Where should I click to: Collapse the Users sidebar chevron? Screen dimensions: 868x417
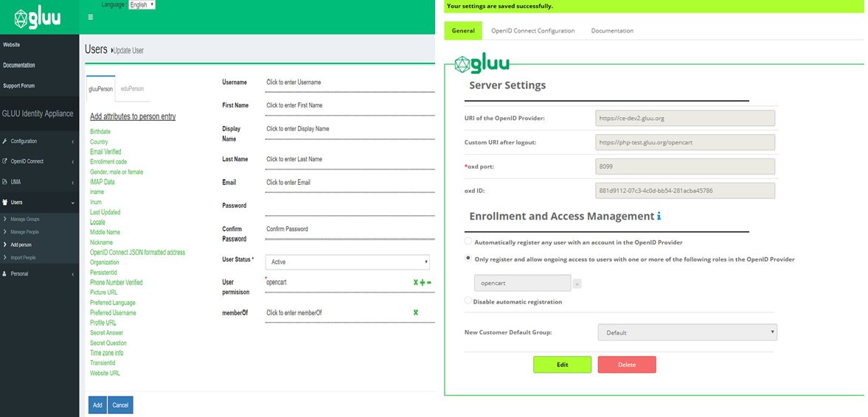pos(73,203)
